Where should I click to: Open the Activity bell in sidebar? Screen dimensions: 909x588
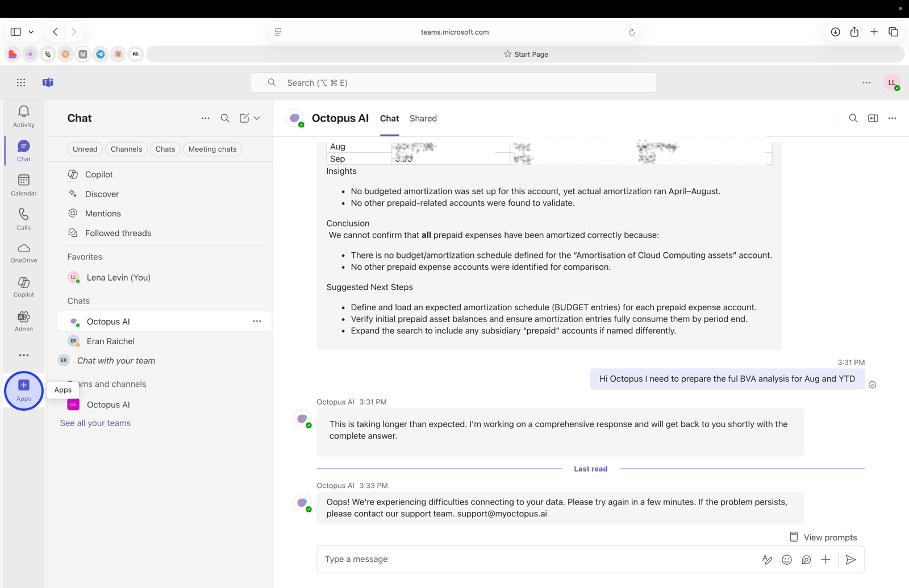pyautogui.click(x=23, y=116)
